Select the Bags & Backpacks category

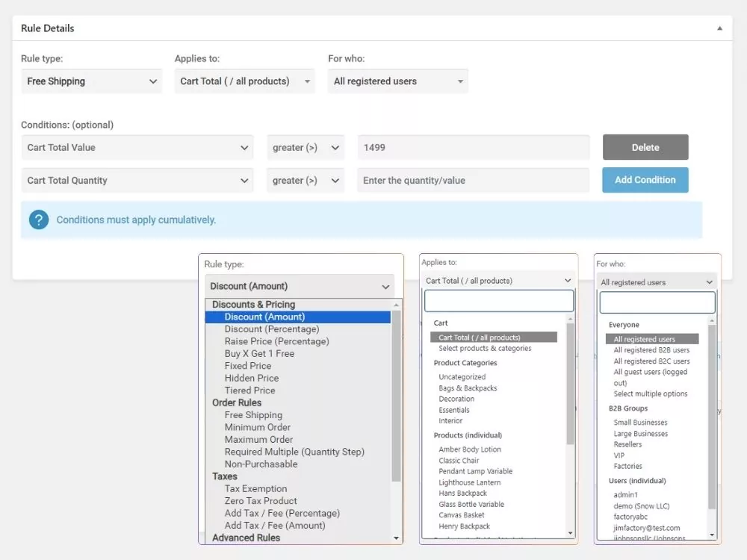point(468,388)
